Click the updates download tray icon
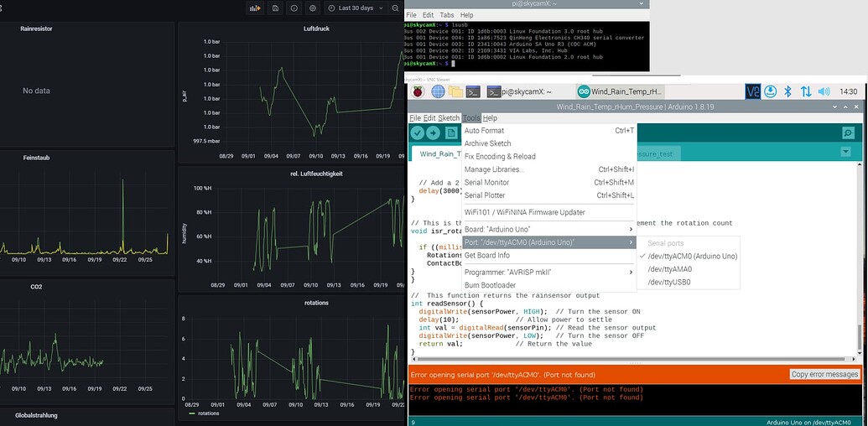The image size is (868, 426). [771, 92]
